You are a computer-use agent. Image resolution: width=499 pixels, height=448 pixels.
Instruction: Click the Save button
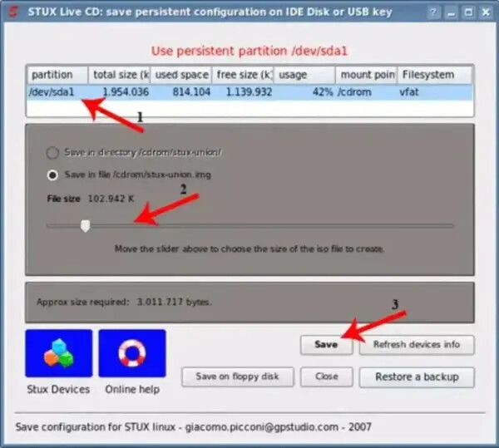pos(326,345)
